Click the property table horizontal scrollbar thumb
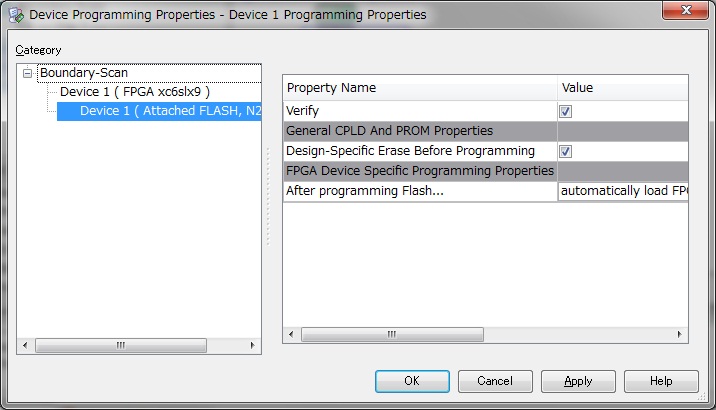The height and width of the screenshot is (410, 716). pyautogui.click(x=392, y=334)
